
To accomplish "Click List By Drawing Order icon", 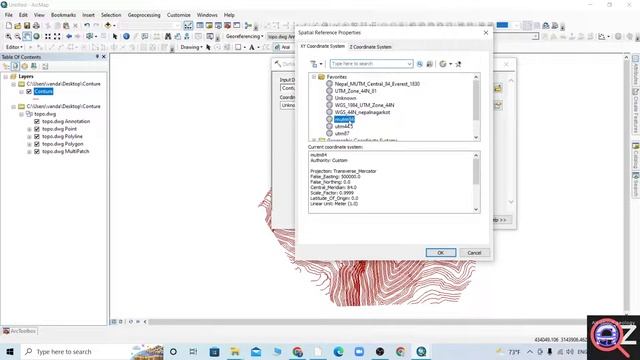I will [x=6, y=66].
